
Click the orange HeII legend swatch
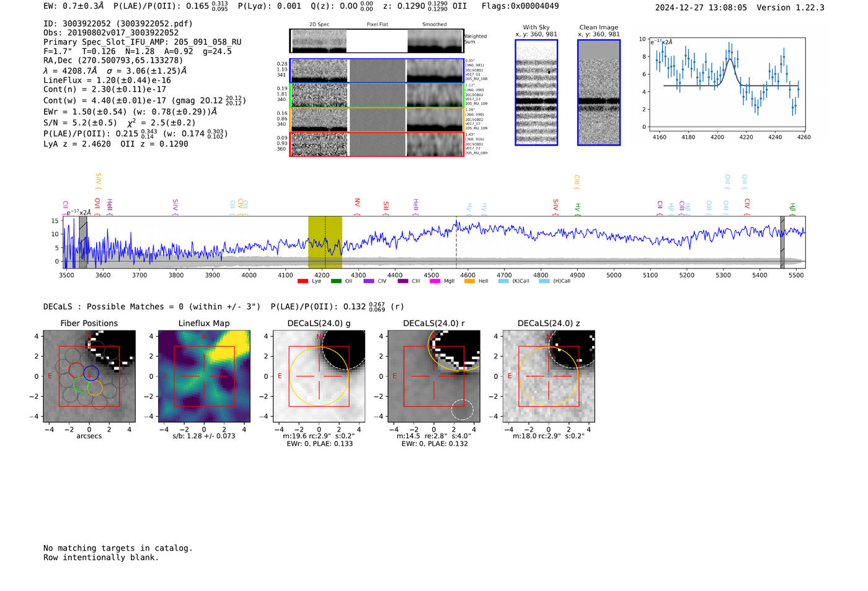(469, 281)
